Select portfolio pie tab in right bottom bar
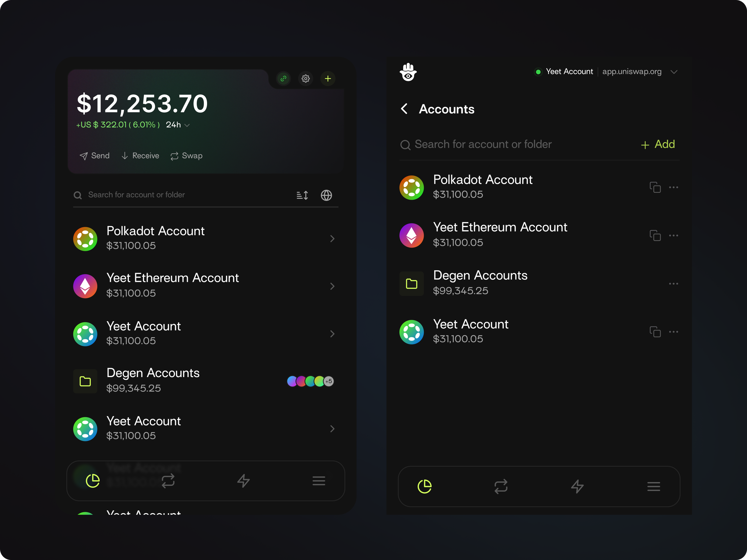 tap(424, 486)
